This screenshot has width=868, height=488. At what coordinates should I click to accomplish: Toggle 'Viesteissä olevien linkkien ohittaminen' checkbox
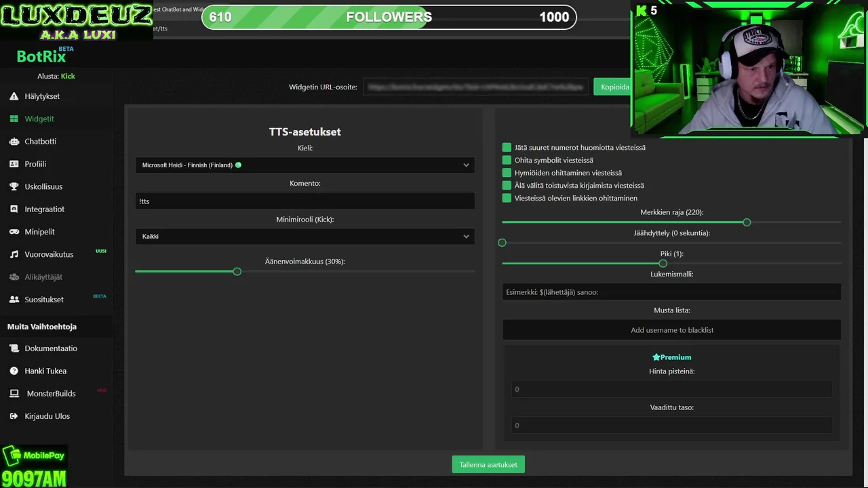click(507, 198)
